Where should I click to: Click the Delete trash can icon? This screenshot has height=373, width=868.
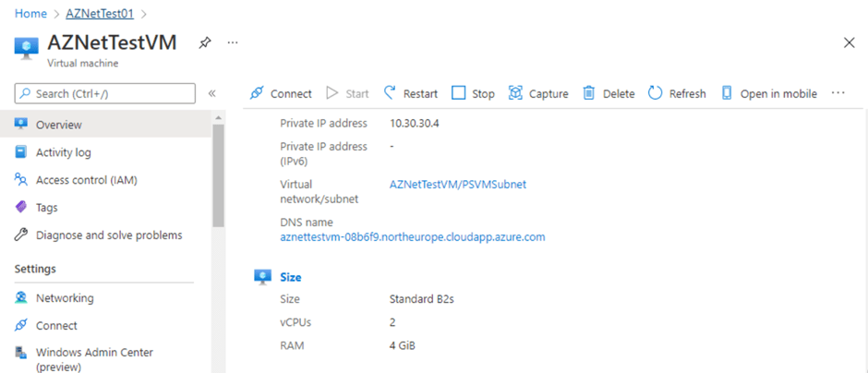click(x=588, y=93)
